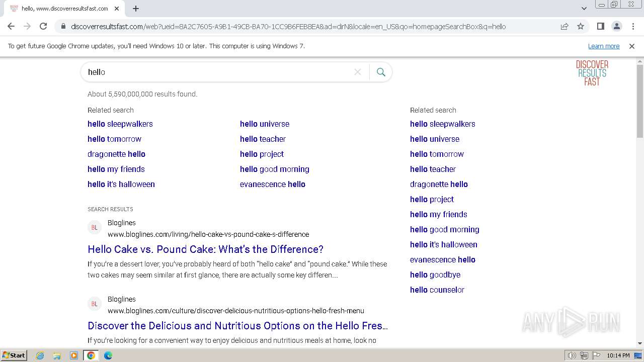This screenshot has height=362, width=644.
Task: Share this page icon
Action: [565, 27]
